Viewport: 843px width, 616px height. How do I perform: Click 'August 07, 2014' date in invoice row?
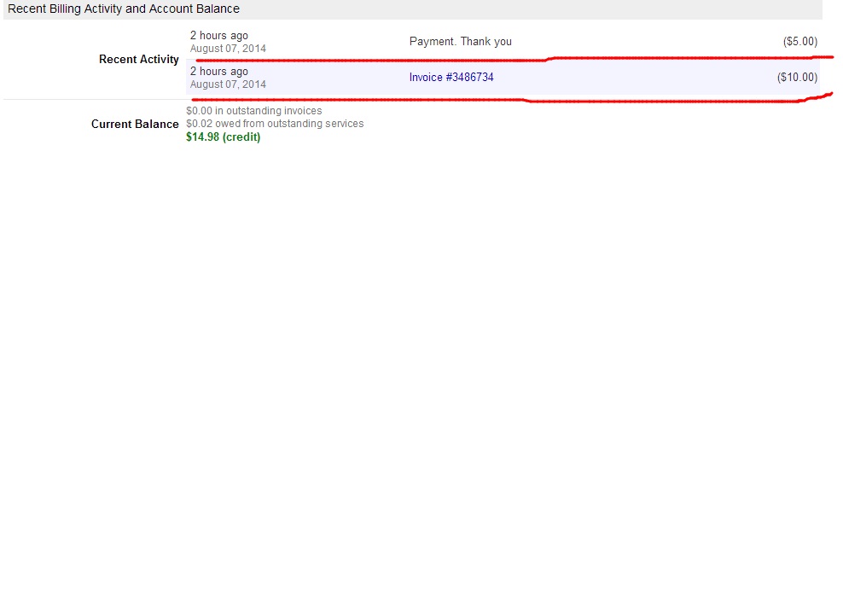(x=228, y=84)
